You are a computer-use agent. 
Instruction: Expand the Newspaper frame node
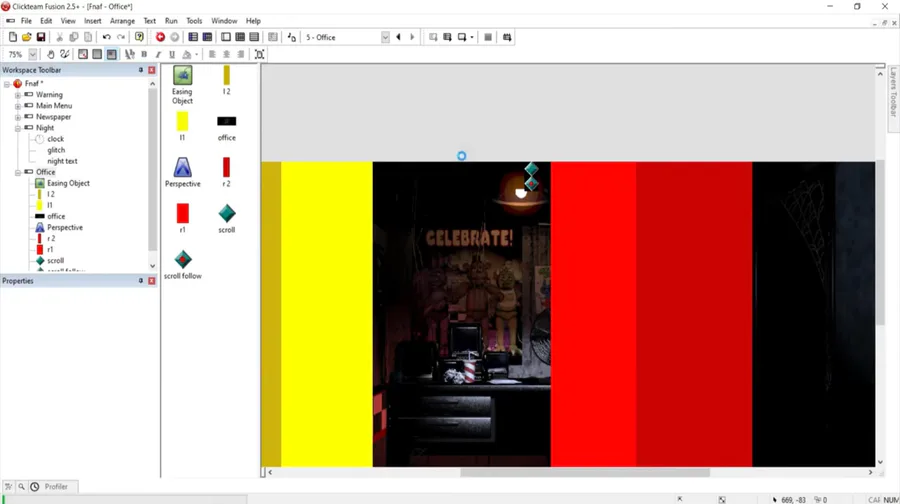(x=18, y=117)
